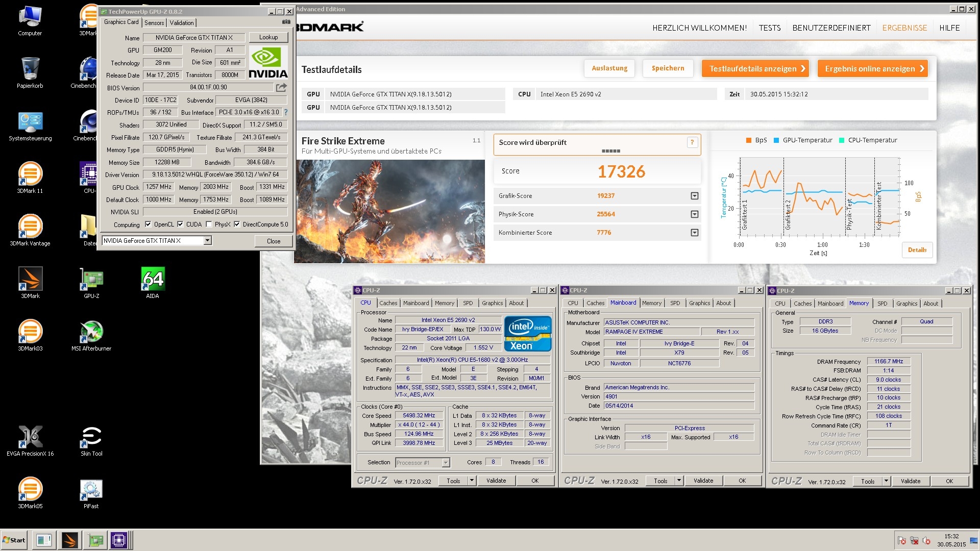980x551 pixels.
Task: Click the CPU-Z taskbar button
Action: click(119, 540)
